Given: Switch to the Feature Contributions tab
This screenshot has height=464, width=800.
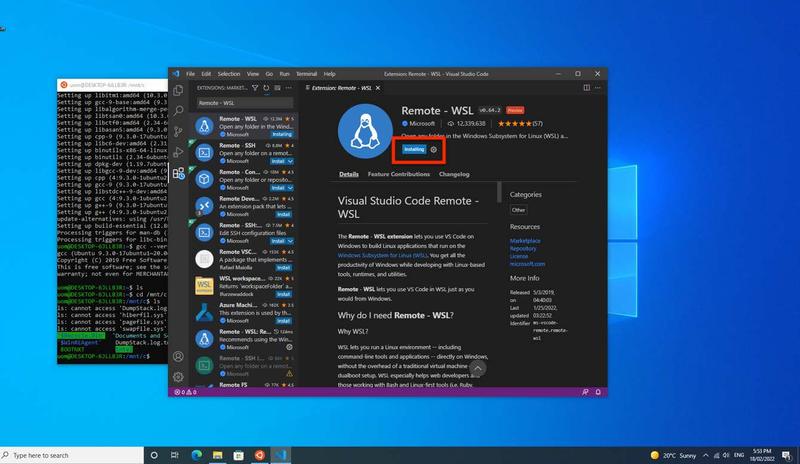Looking at the screenshot, I should click(x=398, y=174).
